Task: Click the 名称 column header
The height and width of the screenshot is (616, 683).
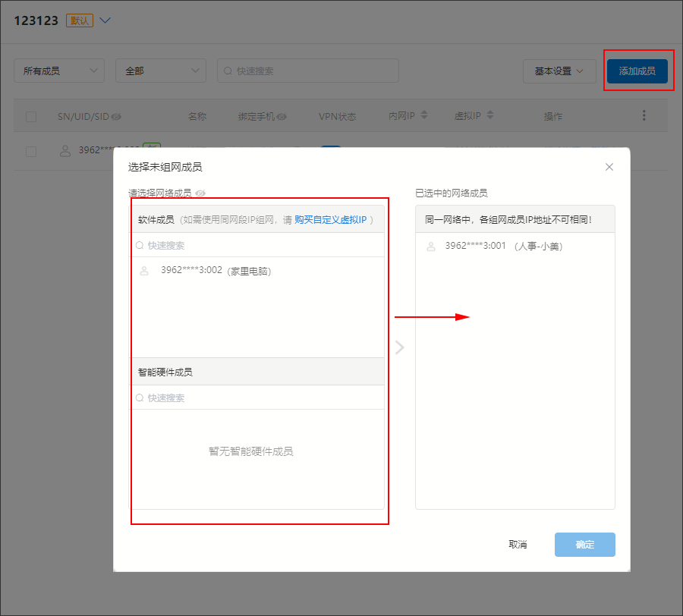Action: click(197, 116)
